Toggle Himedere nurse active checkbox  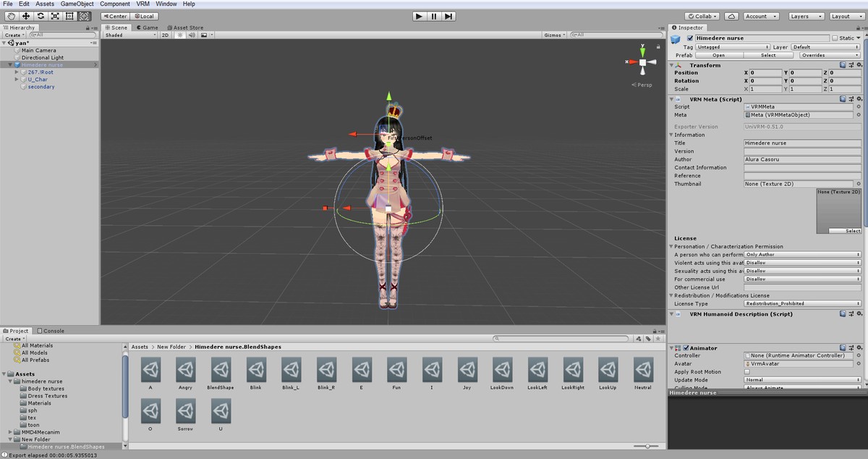pos(690,38)
